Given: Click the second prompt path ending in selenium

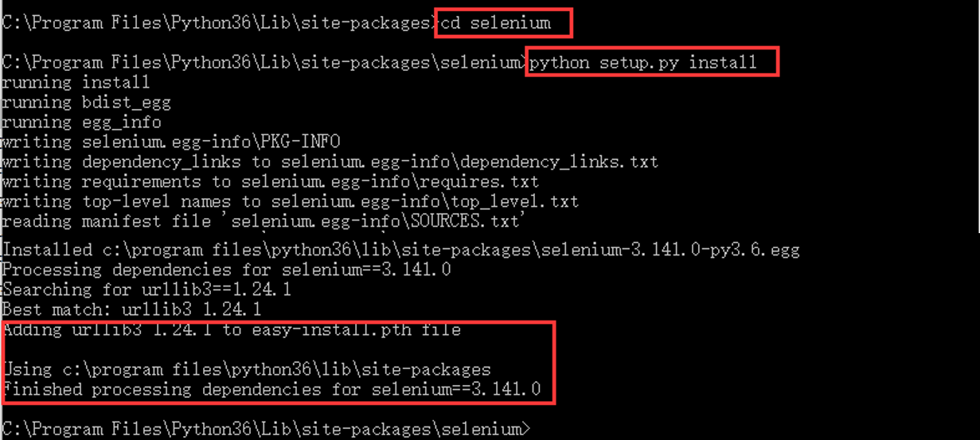Looking at the screenshot, I should coord(263,62).
